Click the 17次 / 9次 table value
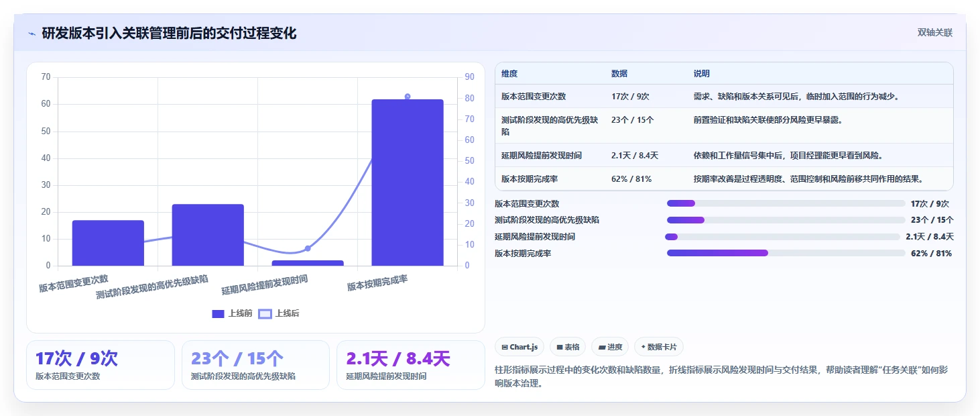This screenshot has width=980, height=416. click(630, 97)
